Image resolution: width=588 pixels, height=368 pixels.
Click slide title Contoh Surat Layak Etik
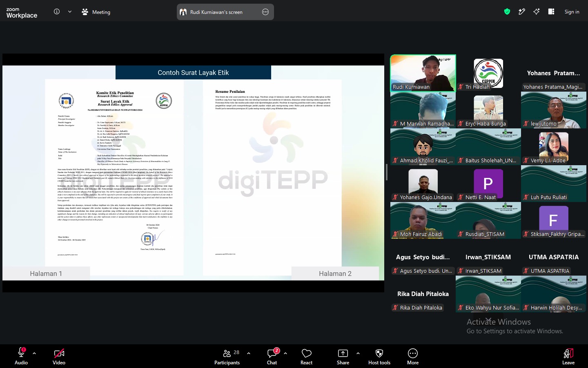coord(193,72)
